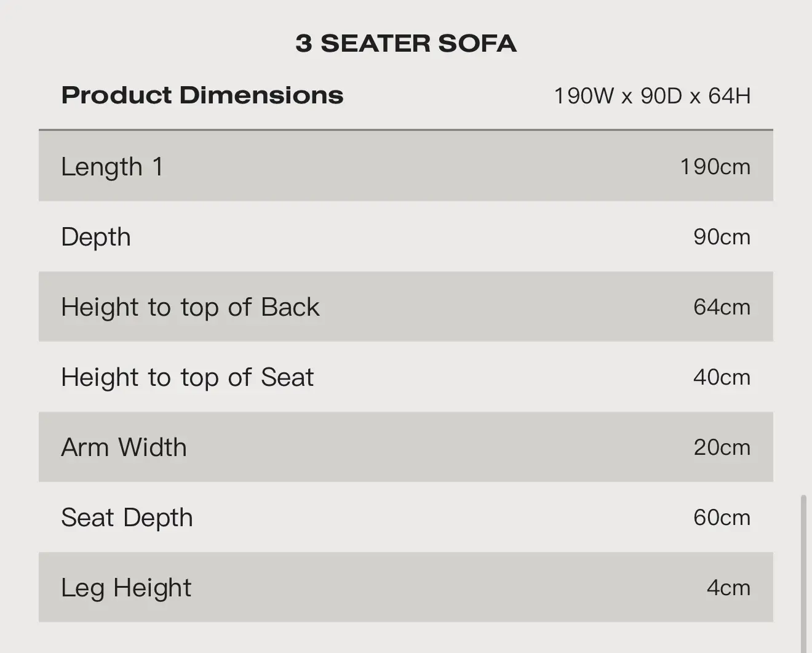Screen dimensions: 812x653
Task: Select the Leg Height label
Action: pos(126,588)
